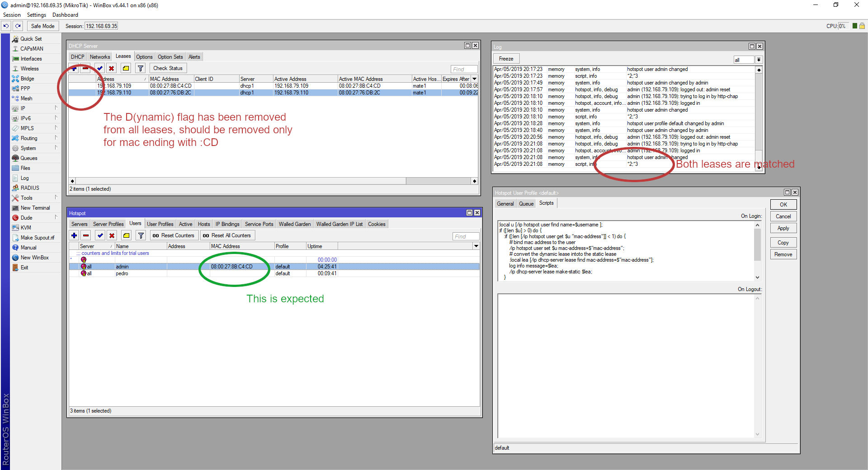
Task: Open the Session menu
Action: pos(12,15)
